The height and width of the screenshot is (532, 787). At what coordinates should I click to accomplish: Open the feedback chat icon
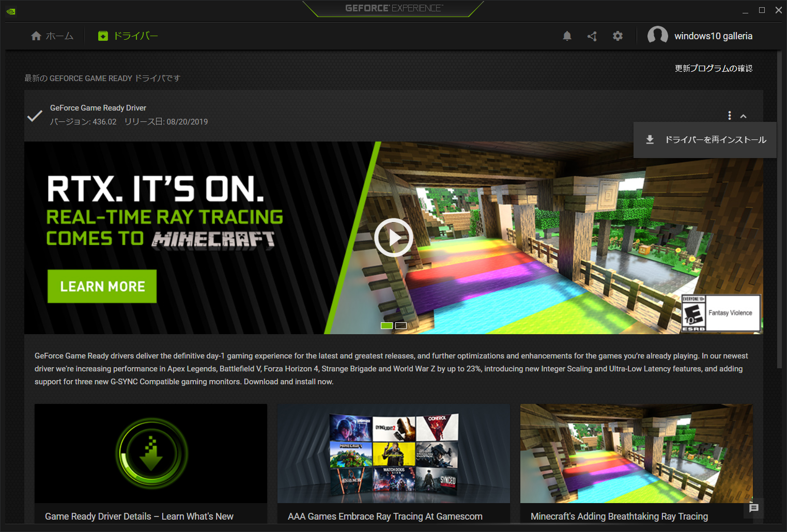(x=754, y=508)
